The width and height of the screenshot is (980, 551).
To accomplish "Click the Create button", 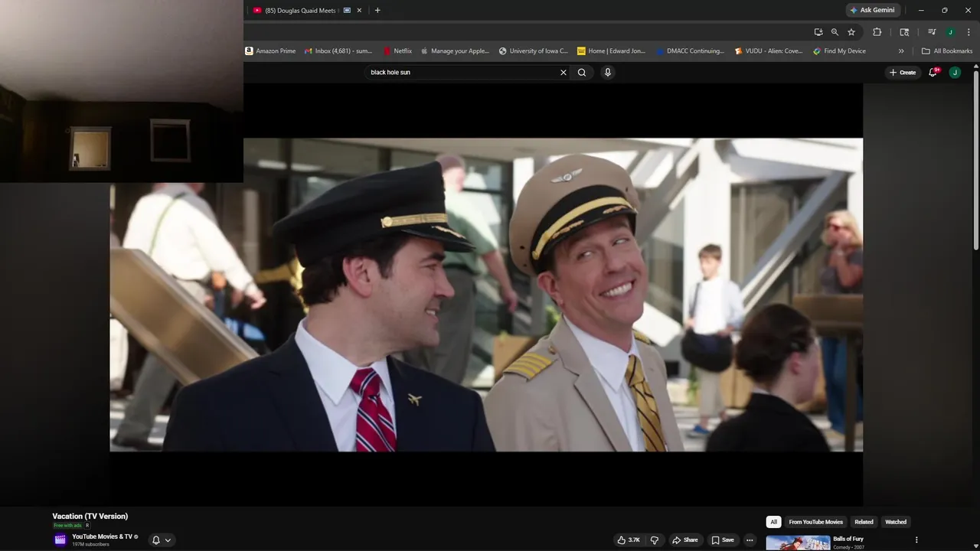I will click(x=903, y=73).
